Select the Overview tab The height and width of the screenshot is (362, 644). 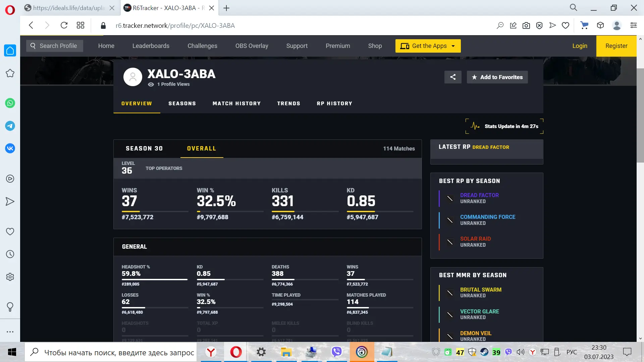(137, 104)
